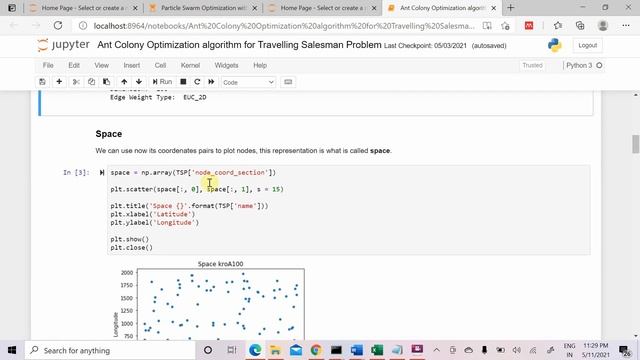Refresh the page with the reload icon
This screenshot has width=640, height=360.
[x=58, y=26]
